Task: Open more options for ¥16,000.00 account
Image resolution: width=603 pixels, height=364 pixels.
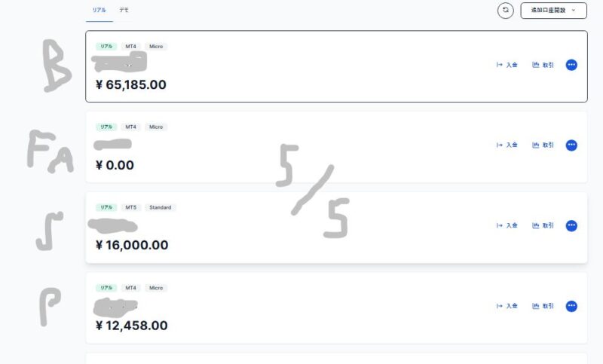Action: pos(571,225)
